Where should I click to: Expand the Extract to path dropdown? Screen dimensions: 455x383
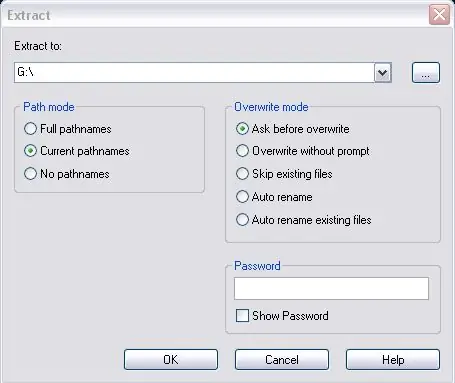pos(383,72)
